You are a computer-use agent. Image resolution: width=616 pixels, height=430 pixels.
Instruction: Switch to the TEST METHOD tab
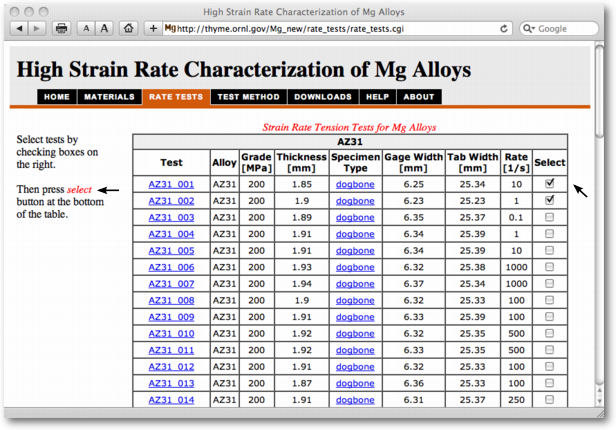coord(248,97)
